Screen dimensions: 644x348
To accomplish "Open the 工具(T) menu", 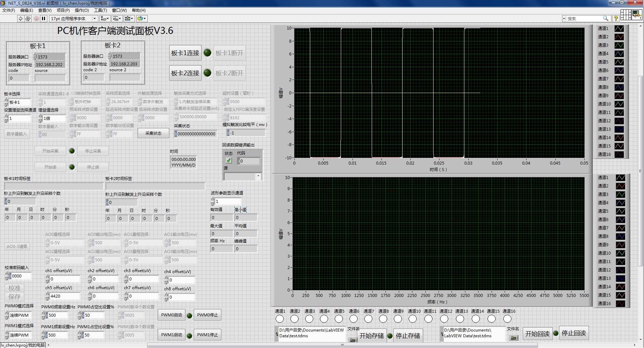I will (100, 10).
